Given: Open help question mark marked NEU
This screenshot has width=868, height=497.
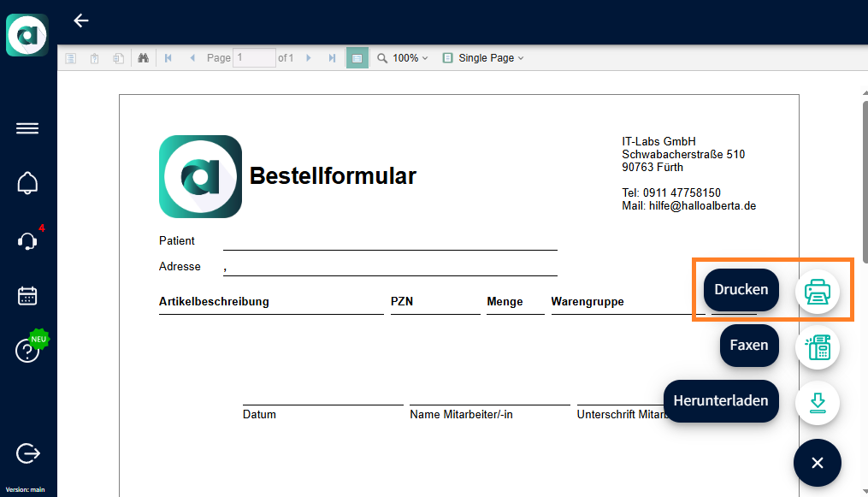Looking at the screenshot, I should point(27,351).
